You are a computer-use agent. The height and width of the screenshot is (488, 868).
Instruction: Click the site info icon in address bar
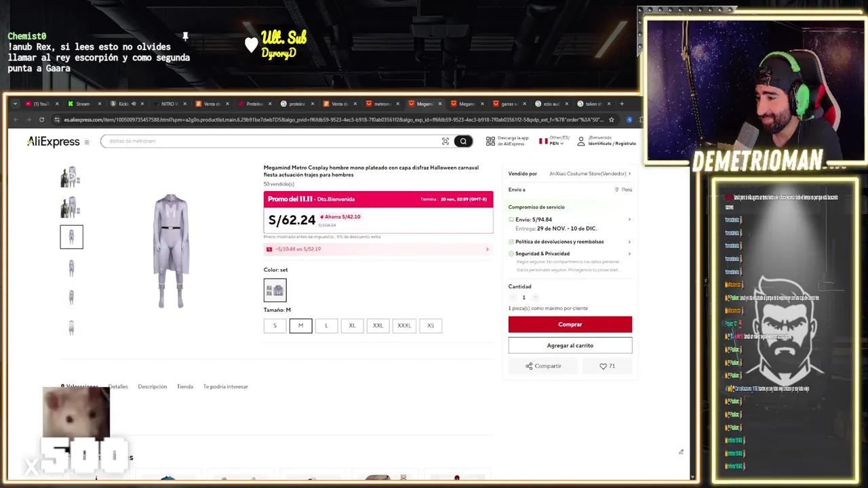click(57, 120)
